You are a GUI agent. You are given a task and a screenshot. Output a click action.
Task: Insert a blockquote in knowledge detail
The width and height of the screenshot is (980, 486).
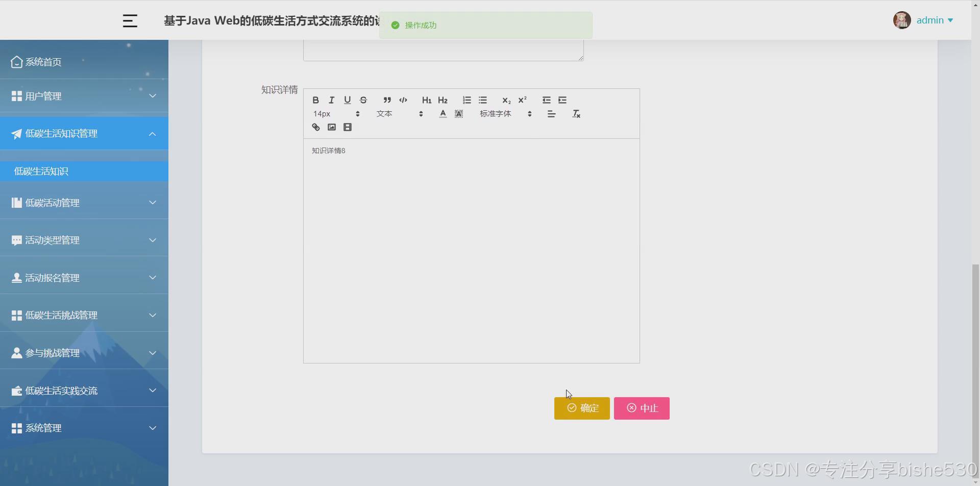(387, 100)
